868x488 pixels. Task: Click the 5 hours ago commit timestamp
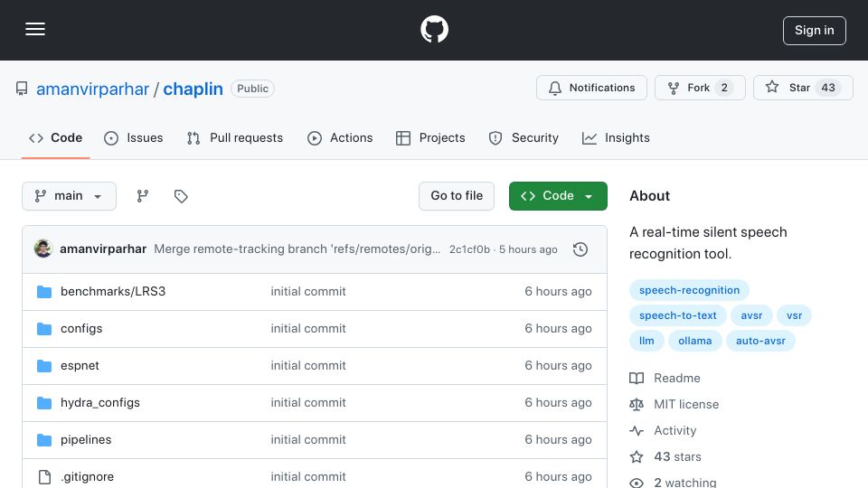coord(528,249)
